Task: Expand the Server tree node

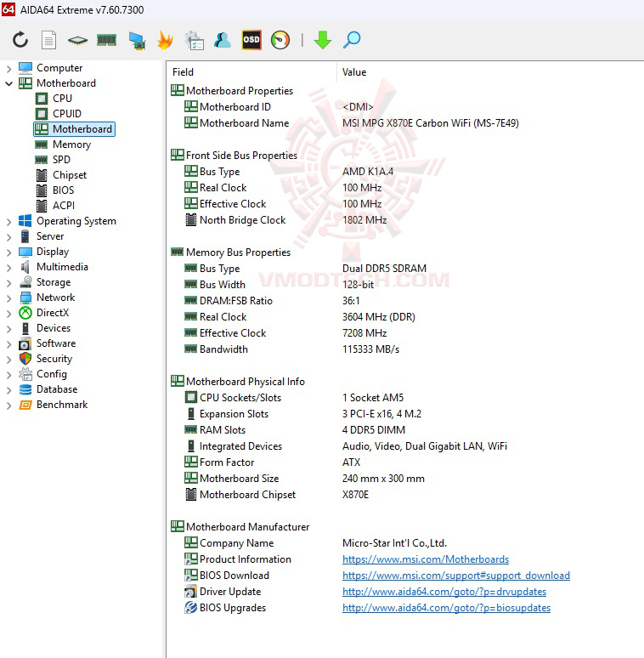Action: (8, 236)
